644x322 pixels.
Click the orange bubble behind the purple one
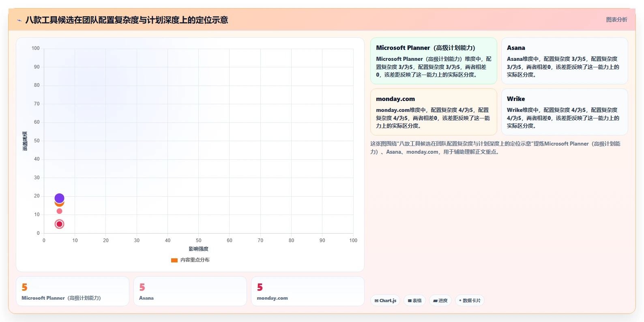coord(59,204)
